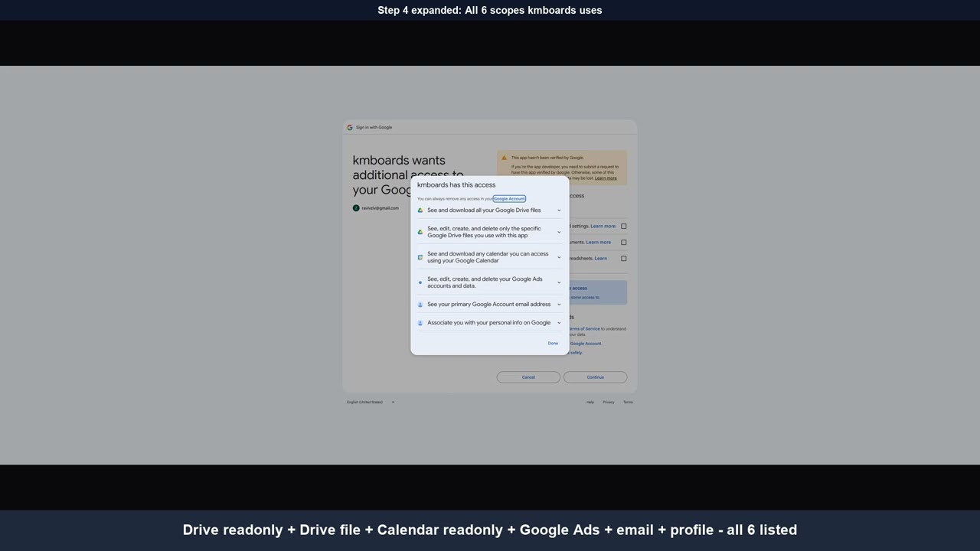The height and width of the screenshot is (551, 980).
Task: Click the warning triangle icon in the unverified app notice
Action: pyautogui.click(x=504, y=158)
